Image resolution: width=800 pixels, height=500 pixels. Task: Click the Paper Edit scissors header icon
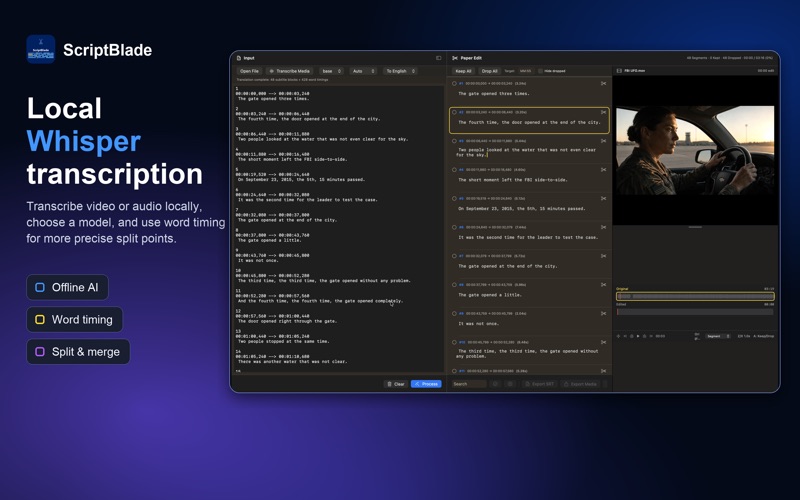coord(455,58)
